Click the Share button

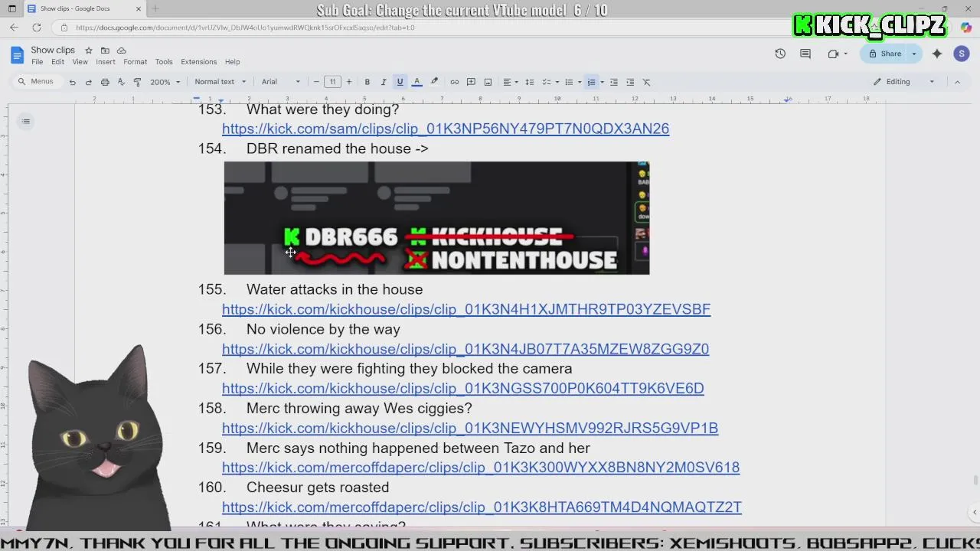click(x=884, y=54)
